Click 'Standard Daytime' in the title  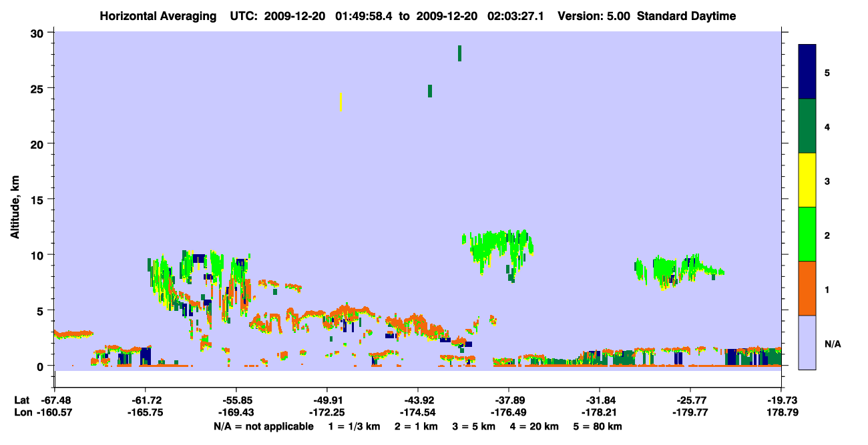(x=686, y=16)
